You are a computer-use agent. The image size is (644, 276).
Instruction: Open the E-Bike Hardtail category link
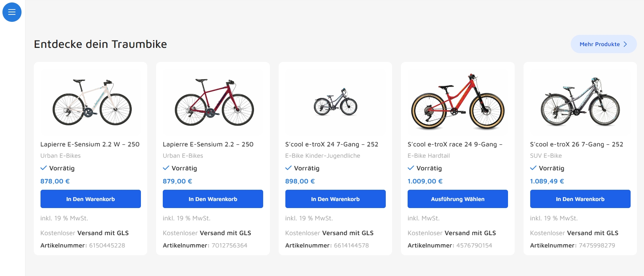tap(429, 156)
